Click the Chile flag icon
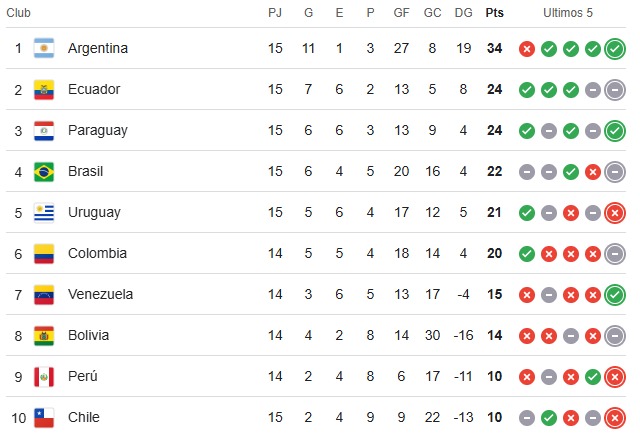 click(44, 418)
